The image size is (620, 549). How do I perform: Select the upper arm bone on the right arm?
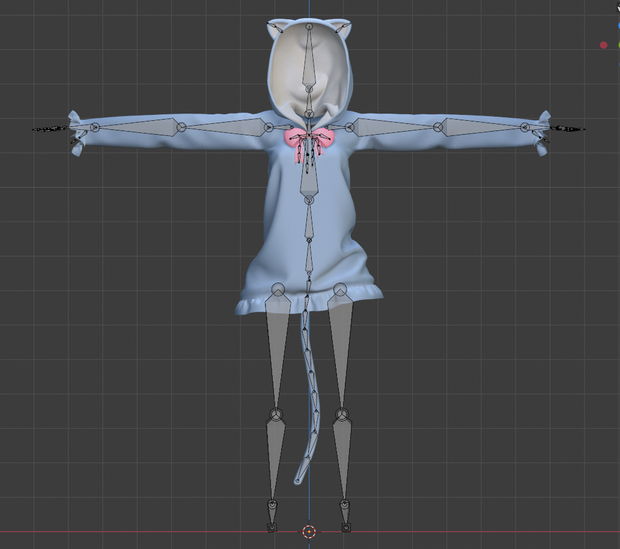click(x=393, y=127)
